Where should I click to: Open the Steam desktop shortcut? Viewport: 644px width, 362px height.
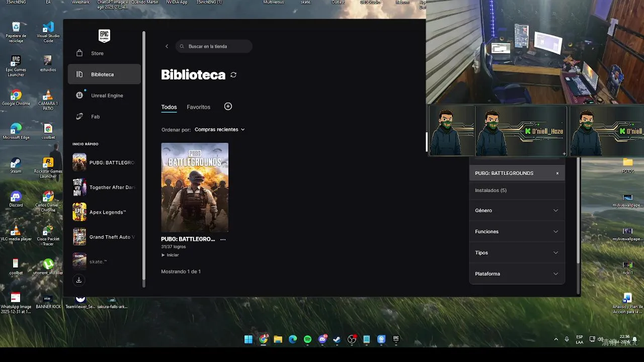click(16, 165)
